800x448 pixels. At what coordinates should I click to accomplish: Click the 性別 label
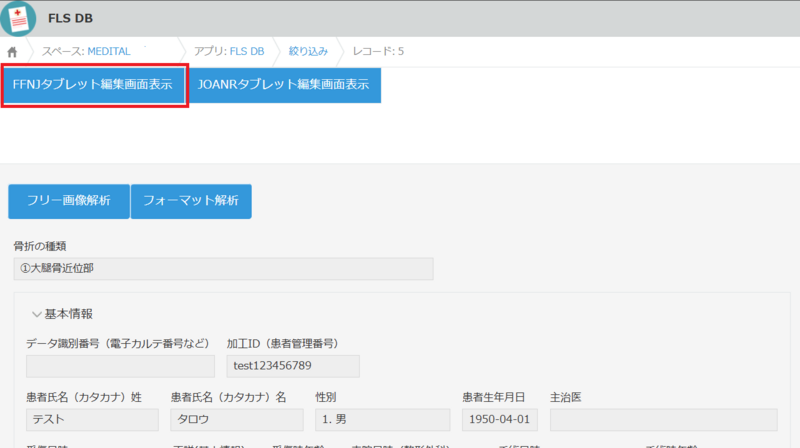pyautogui.click(x=326, y=397)
